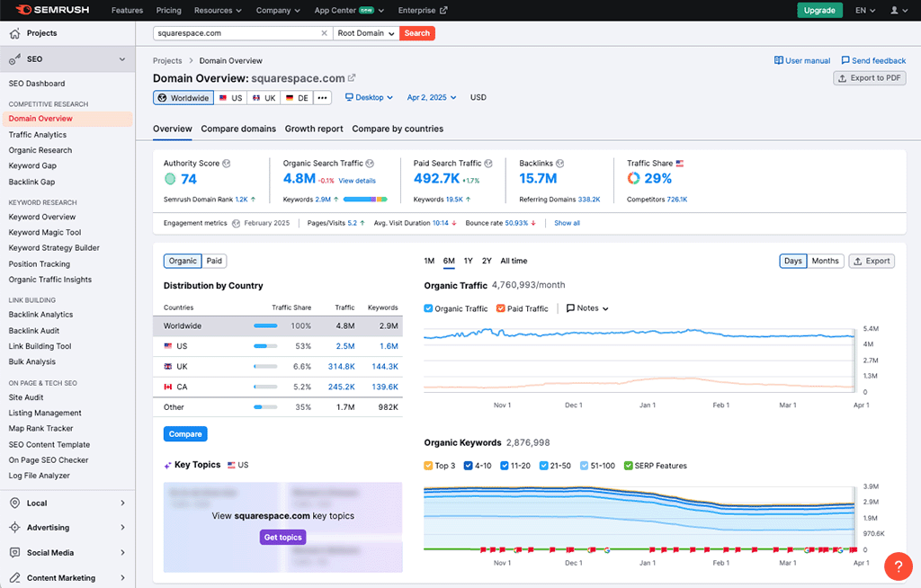Click the User manual book icon
921x588 pixels.
[778, 60]
